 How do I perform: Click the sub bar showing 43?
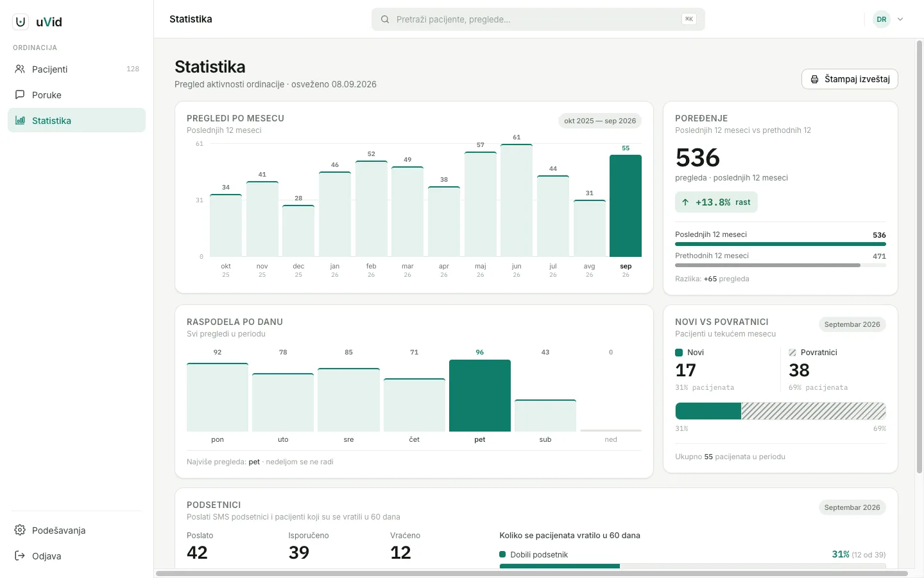[x=545, y=416]
